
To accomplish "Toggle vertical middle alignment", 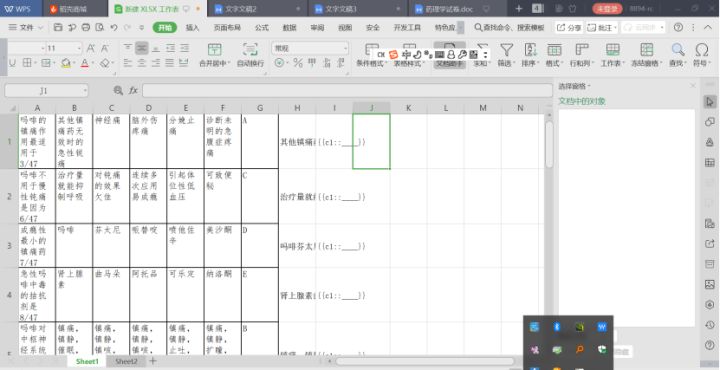I will [142, 48].
